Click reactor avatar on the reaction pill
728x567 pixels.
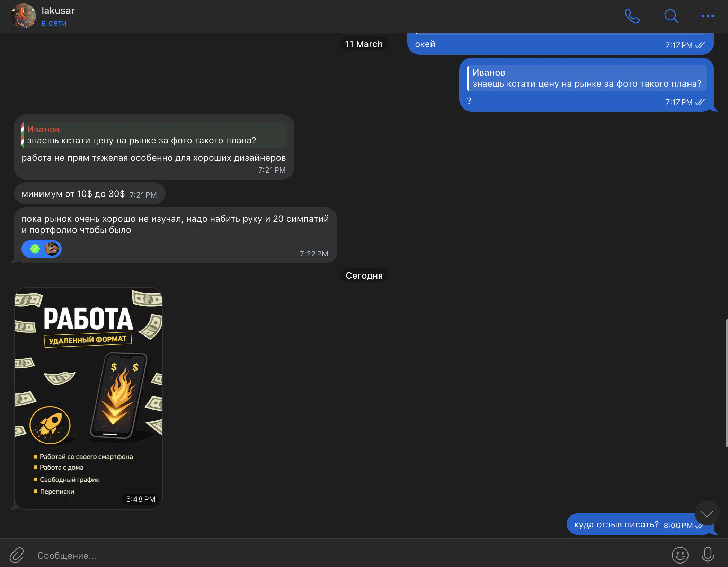coord(52,249)
